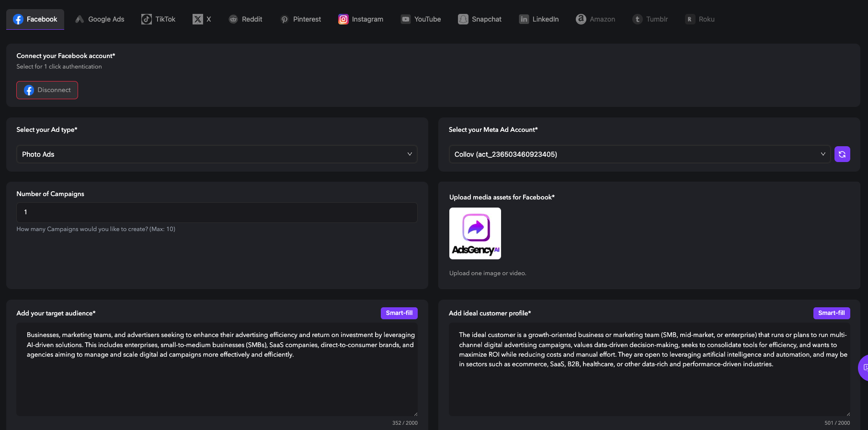Open the Facebook platform tab
Image resolution: width=868 pixels, height=430 pixels.
point(35,19)
